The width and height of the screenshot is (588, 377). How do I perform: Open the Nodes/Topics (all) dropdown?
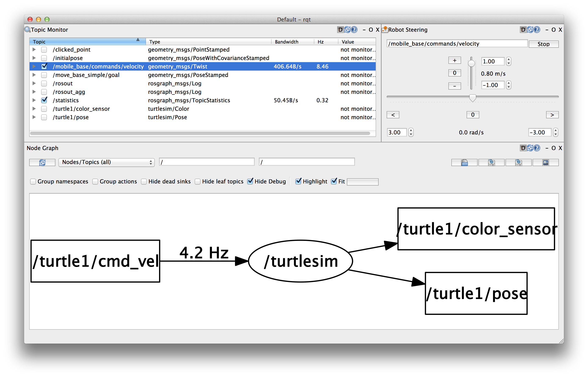click(107, 162)
